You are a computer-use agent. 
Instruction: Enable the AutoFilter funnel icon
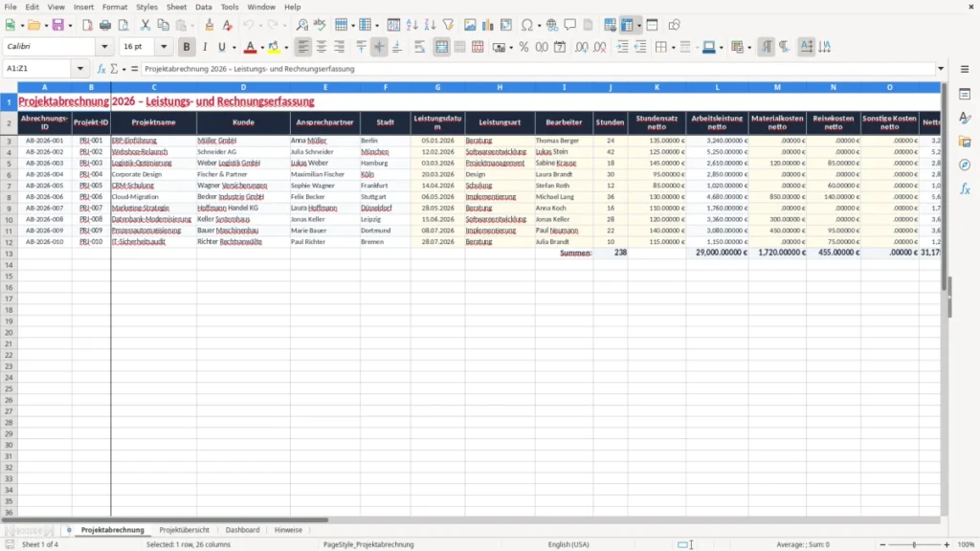pyautogui.click(x=448, y=25)
